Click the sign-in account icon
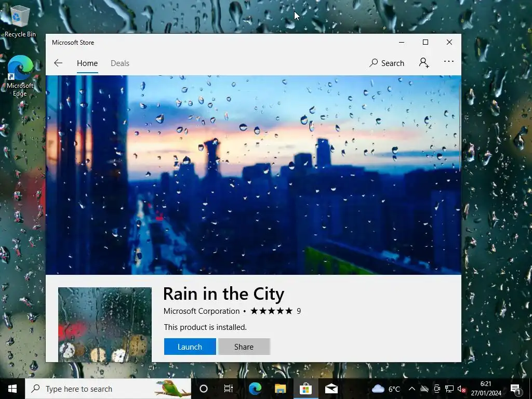532x399 pixels. (424, 63)
